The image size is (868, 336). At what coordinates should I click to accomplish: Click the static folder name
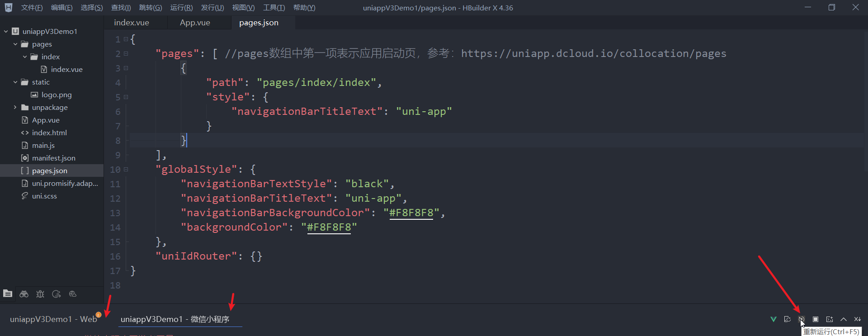coord(41,82)
